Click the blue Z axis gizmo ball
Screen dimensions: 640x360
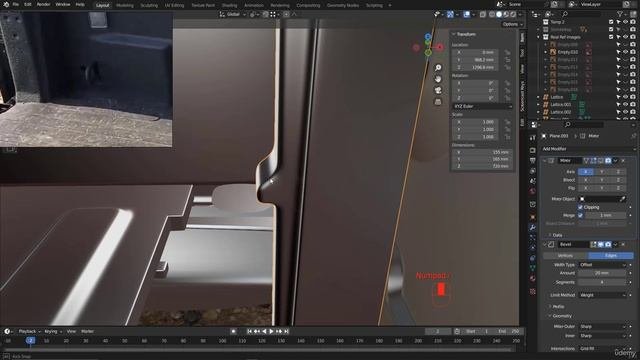tap(428, 37)
